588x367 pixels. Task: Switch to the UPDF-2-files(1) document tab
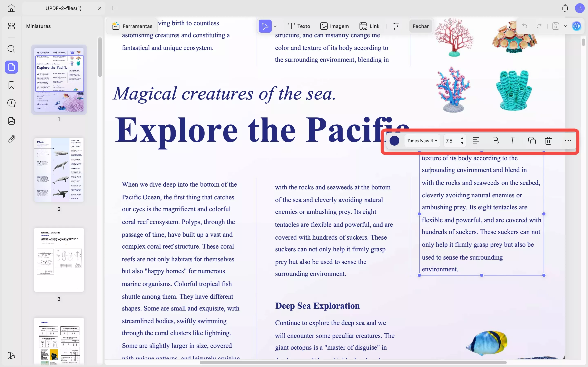tap(63, 8)
